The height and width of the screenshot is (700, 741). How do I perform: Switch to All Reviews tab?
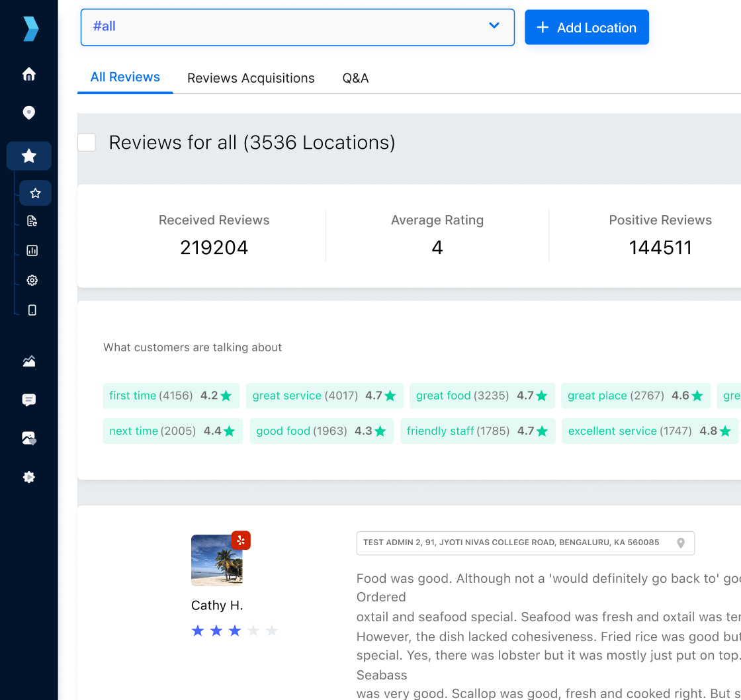click(x=125, y=77)
